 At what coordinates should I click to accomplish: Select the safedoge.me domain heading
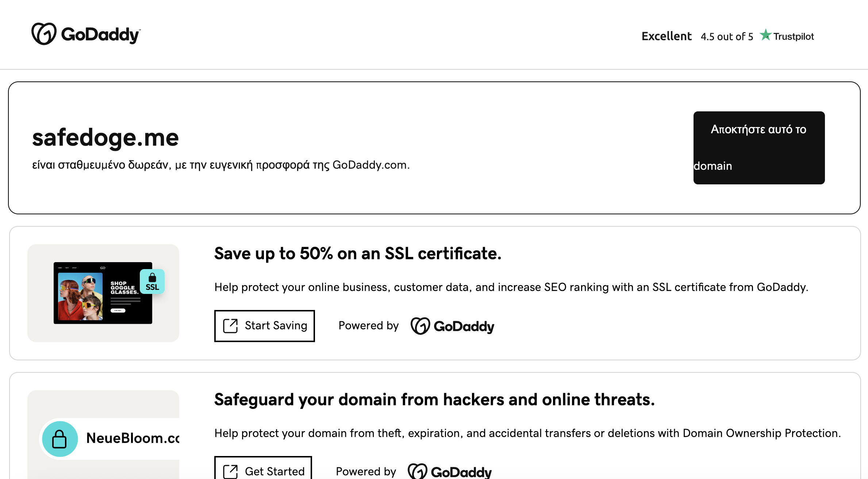(105, 138)
